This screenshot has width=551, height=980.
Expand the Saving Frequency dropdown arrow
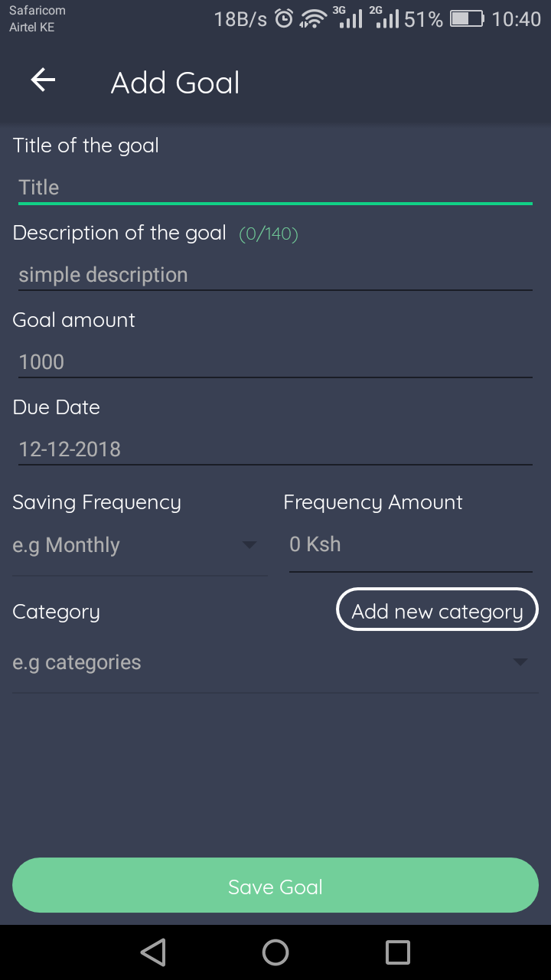(x=249, y=545)
